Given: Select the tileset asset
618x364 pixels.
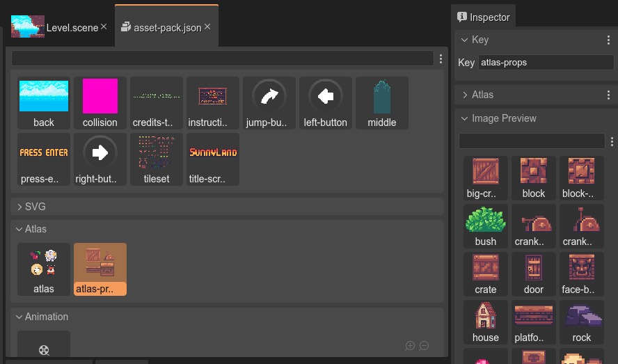Looking at the screenshot, I should click(x=157, y=159).
